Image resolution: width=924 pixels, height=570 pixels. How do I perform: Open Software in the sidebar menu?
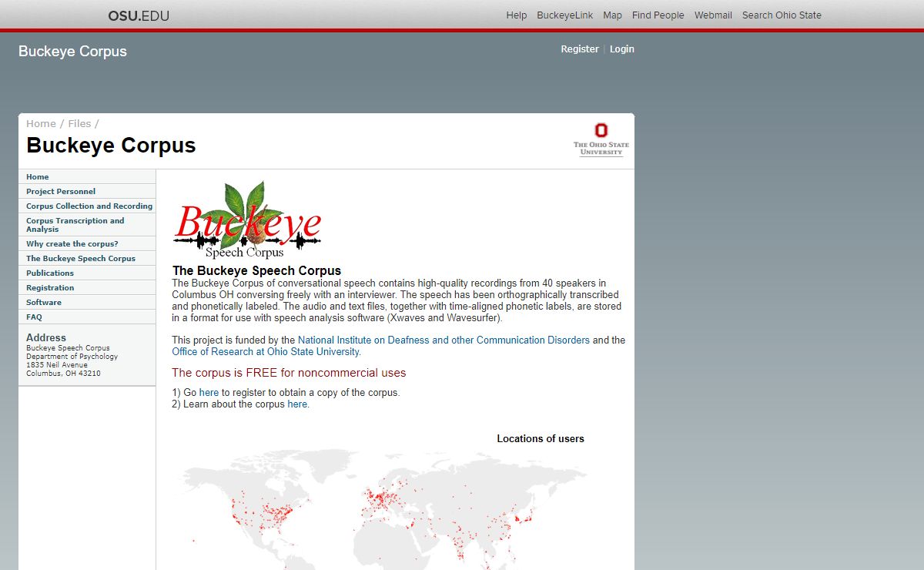pos(87,303)
